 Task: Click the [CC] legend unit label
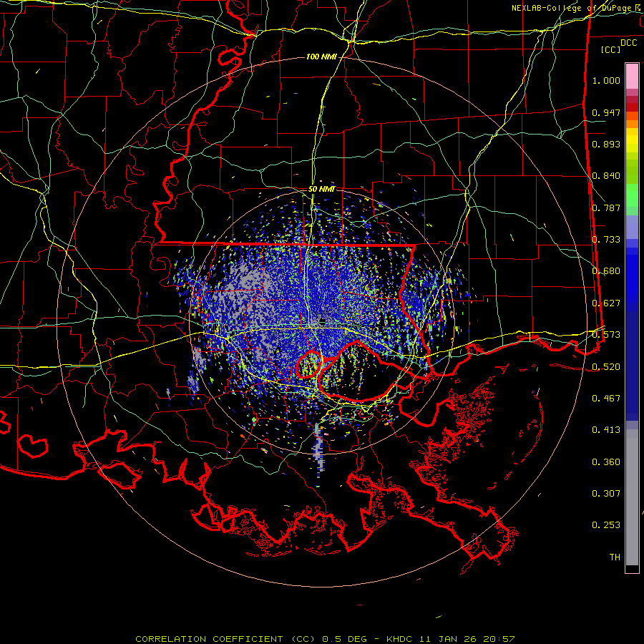pos(610,49)
